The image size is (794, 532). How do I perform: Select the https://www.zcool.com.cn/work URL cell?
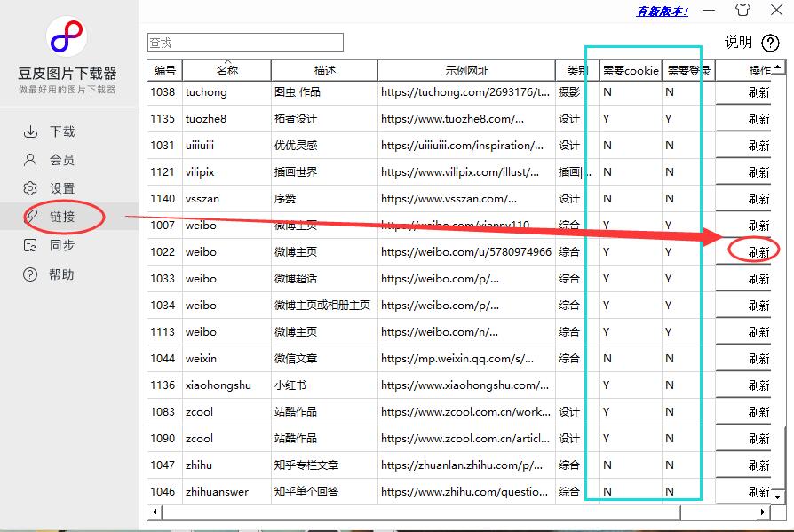(466, 412)
